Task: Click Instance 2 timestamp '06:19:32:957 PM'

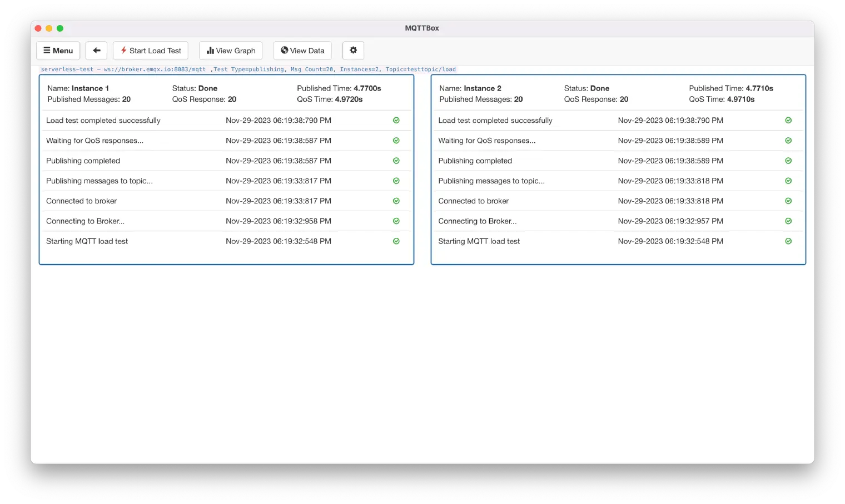Action: click(x=694, y=221)
